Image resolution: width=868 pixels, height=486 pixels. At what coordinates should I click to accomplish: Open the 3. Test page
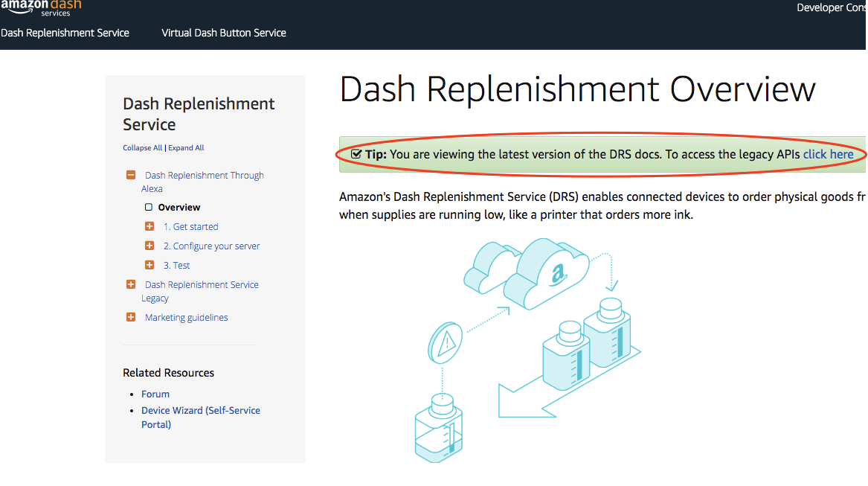pos(176,266)
